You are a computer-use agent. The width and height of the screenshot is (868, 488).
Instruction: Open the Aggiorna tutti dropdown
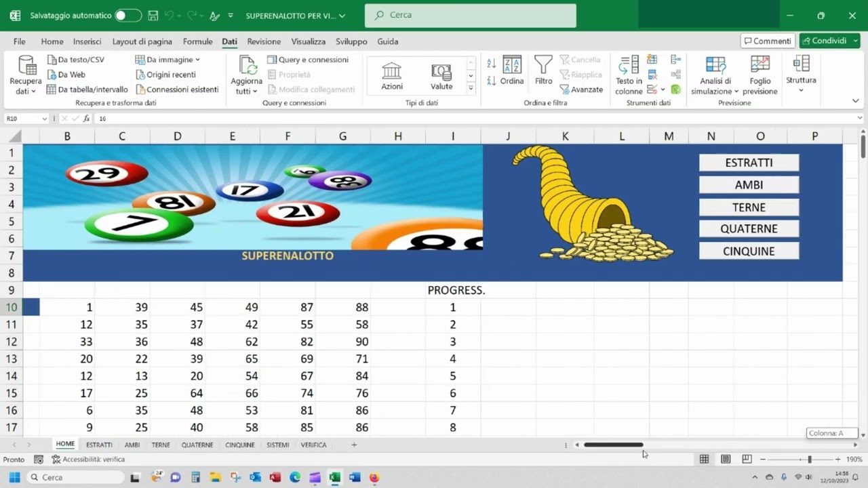tap(246, 75)
